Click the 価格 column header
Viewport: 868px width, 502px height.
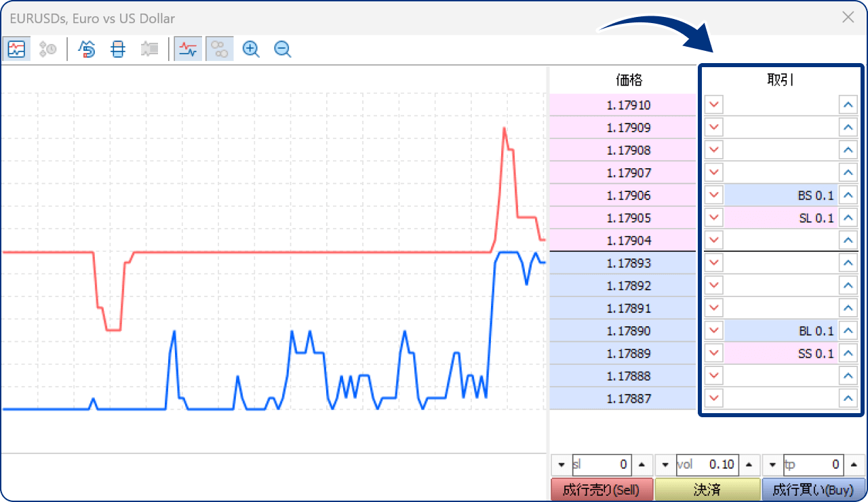[629, 80]
